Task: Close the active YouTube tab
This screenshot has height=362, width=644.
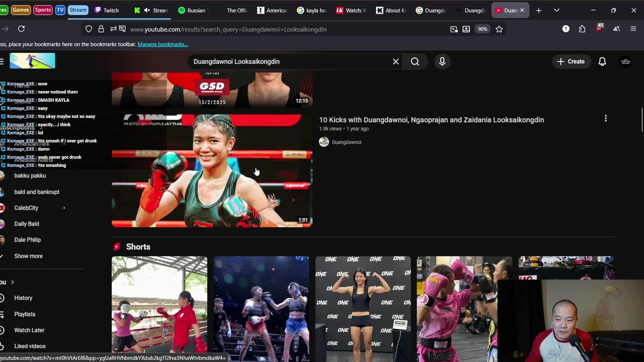Action: 522,10
